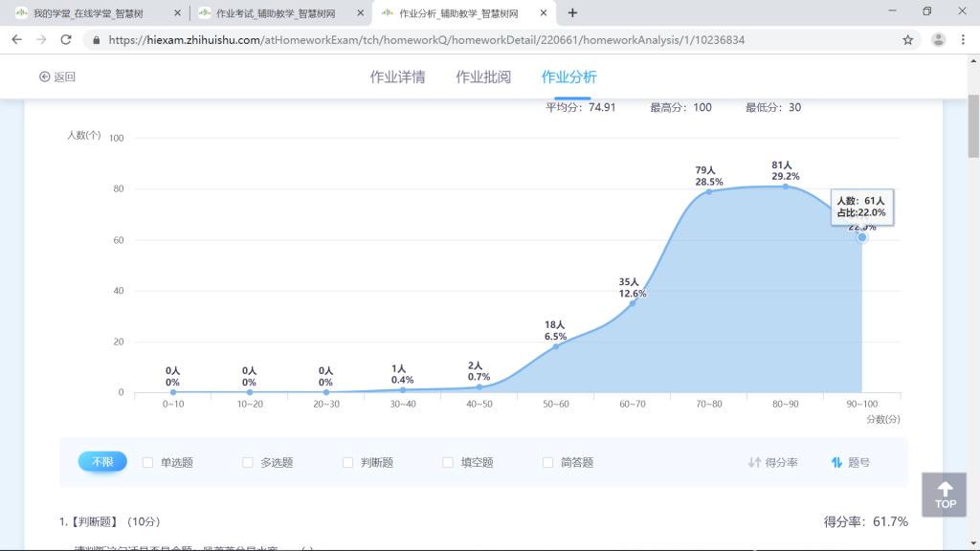Sort questions by 题号 icon

836,463
